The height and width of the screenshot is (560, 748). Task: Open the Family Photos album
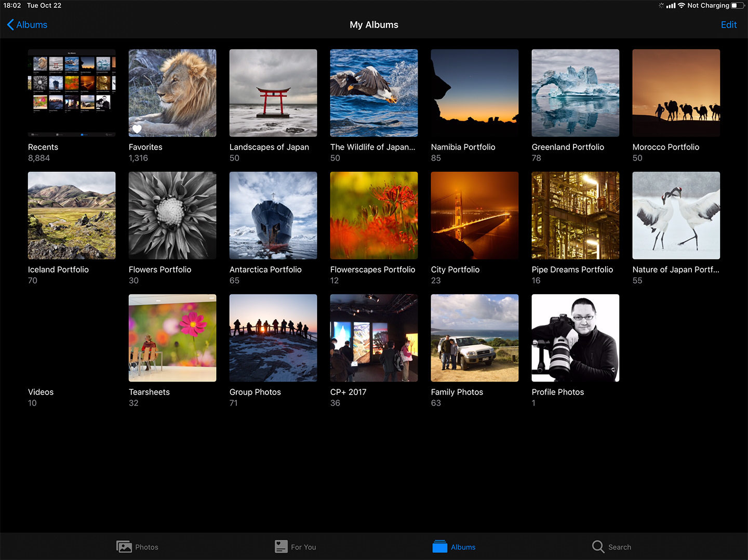point(475,338)
